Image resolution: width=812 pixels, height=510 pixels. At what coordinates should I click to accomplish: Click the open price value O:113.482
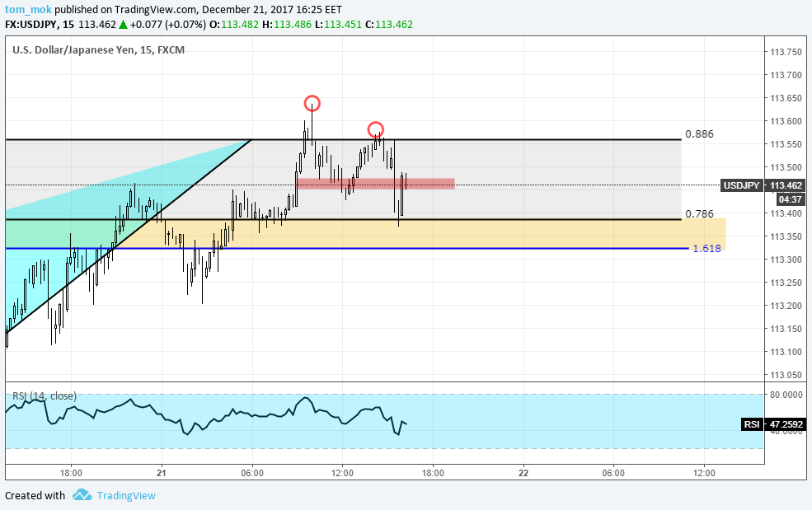(233, 25)
